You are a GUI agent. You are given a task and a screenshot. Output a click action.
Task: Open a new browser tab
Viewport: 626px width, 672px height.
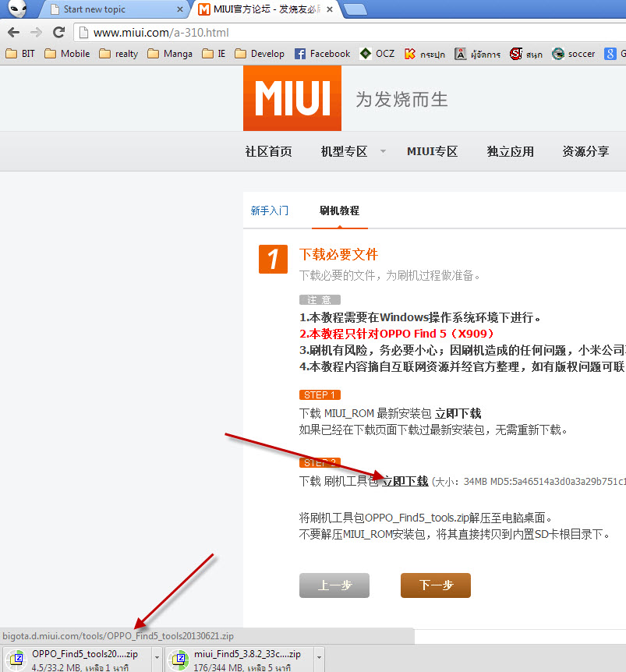coord(355,9)
